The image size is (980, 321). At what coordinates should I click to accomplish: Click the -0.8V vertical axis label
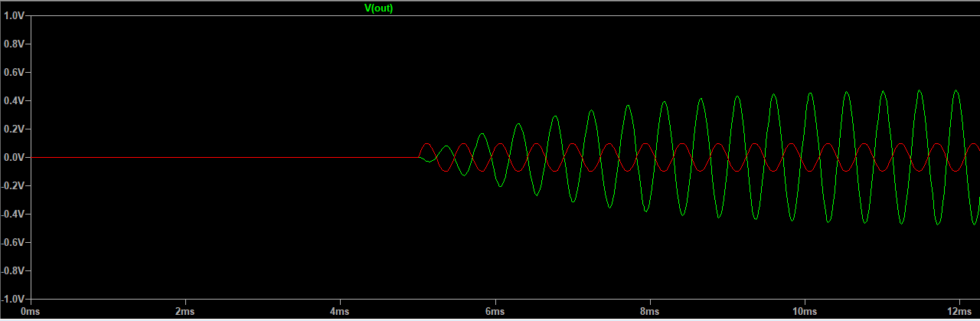[x=13, y=270]
